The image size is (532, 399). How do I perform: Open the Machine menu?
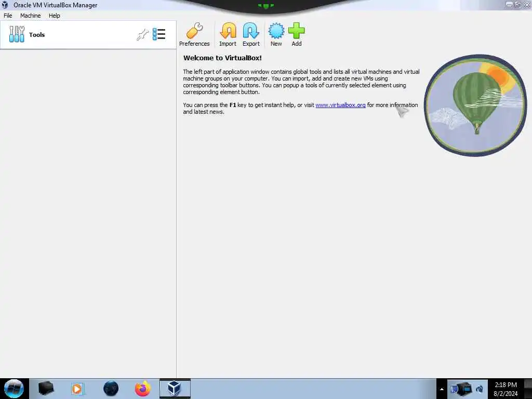(x=31, y=16)
